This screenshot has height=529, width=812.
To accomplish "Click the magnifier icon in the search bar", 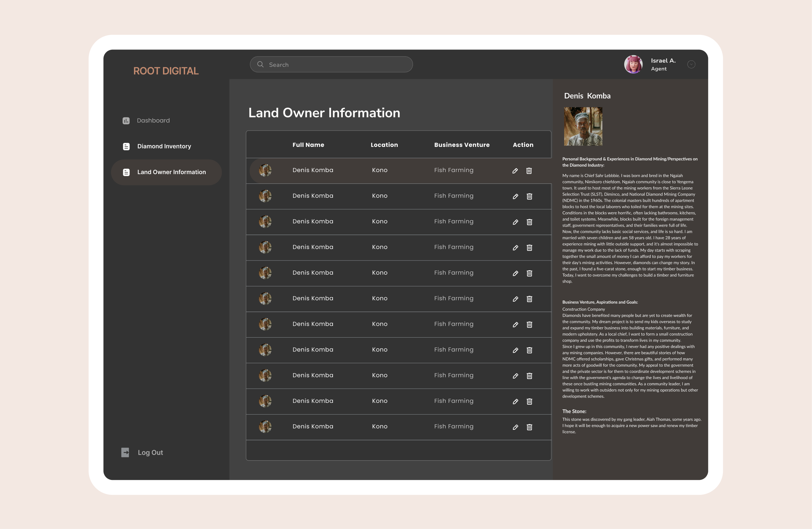I will [260, 64].
